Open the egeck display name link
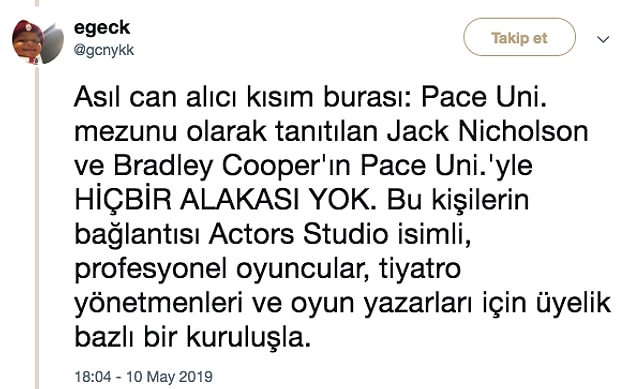The width and height of the screenshot is (635, 389). coord(102,28)
